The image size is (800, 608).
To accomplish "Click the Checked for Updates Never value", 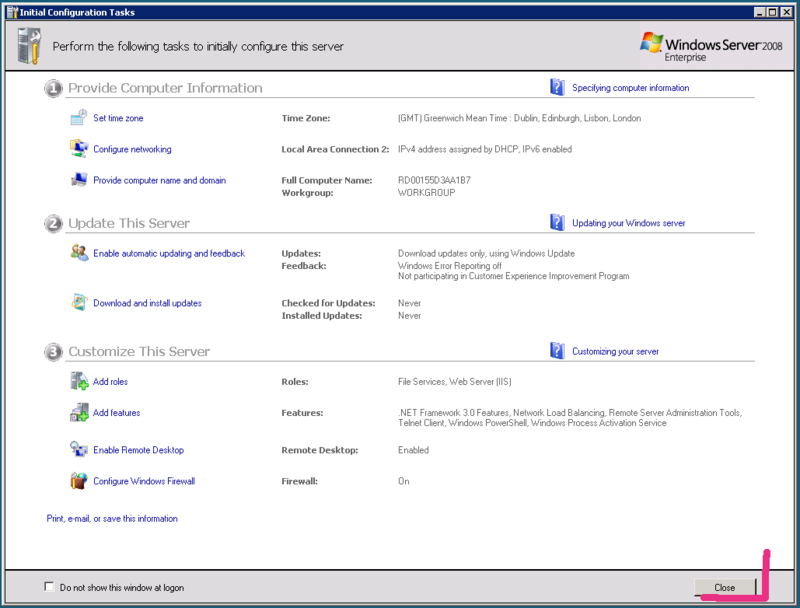I will (x=409, y=303).
